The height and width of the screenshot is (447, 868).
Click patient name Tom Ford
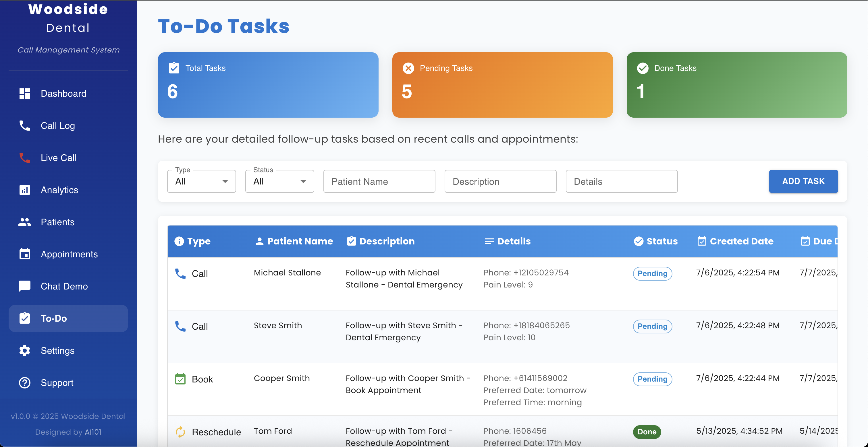pyautogui.click(x=273, y=431)
